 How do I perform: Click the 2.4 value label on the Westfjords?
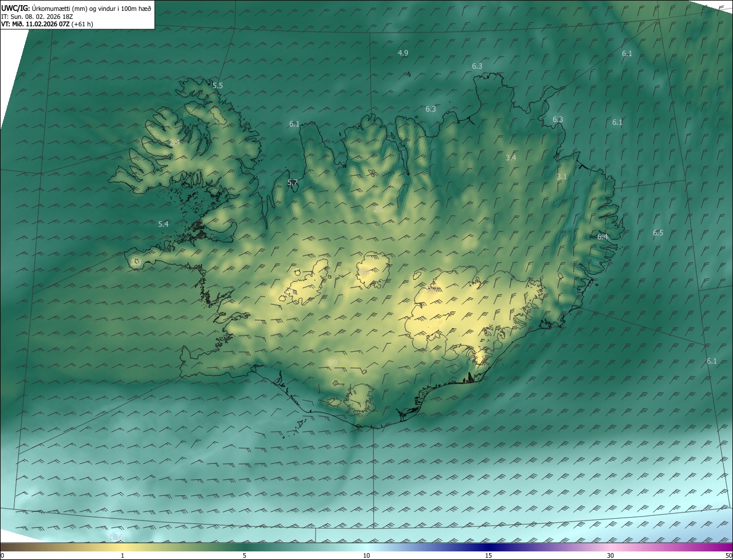[175, 142]
